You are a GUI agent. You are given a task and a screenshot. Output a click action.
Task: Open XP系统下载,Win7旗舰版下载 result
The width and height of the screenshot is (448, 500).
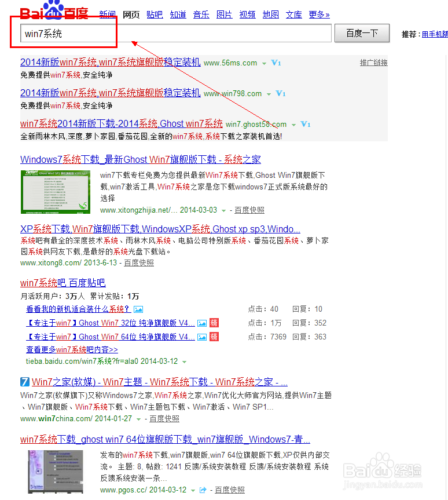tap(160, 229)
